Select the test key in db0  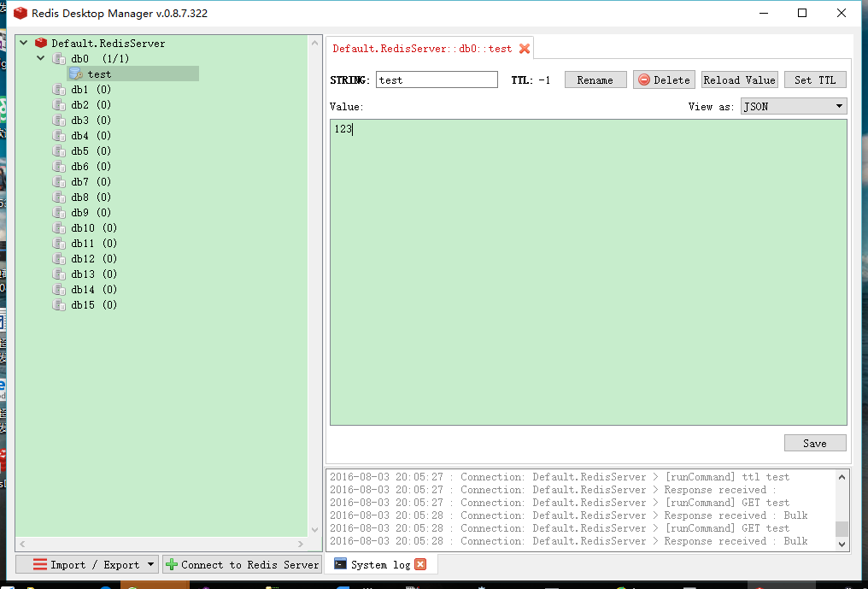coord(132,74)
